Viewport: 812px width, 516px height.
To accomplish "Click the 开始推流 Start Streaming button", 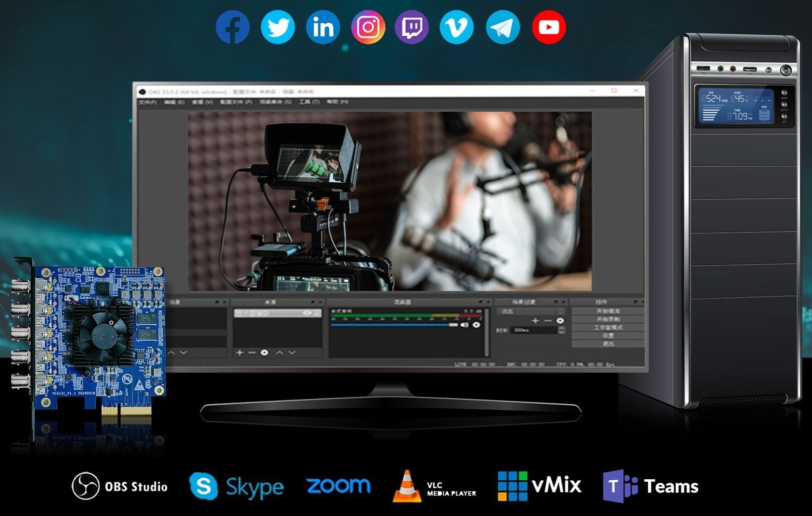I will coord(608,311).
